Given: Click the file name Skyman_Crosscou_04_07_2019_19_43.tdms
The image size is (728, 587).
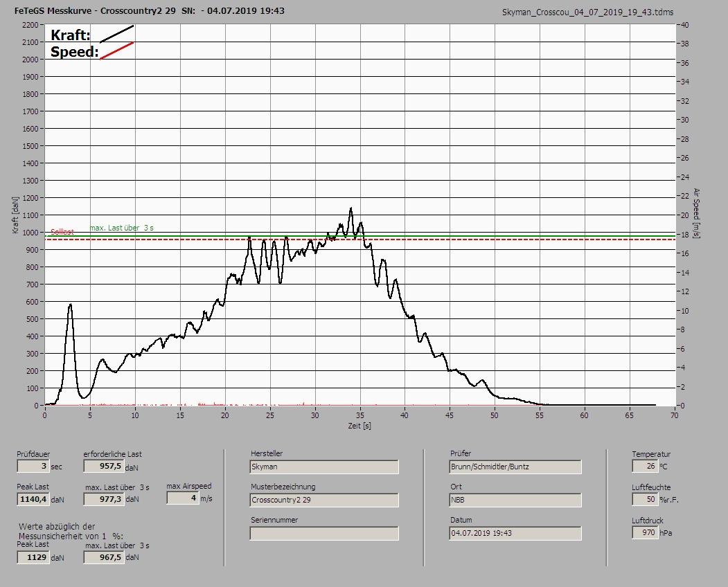Looking at the screenshot, I should (x=588, y=12).
